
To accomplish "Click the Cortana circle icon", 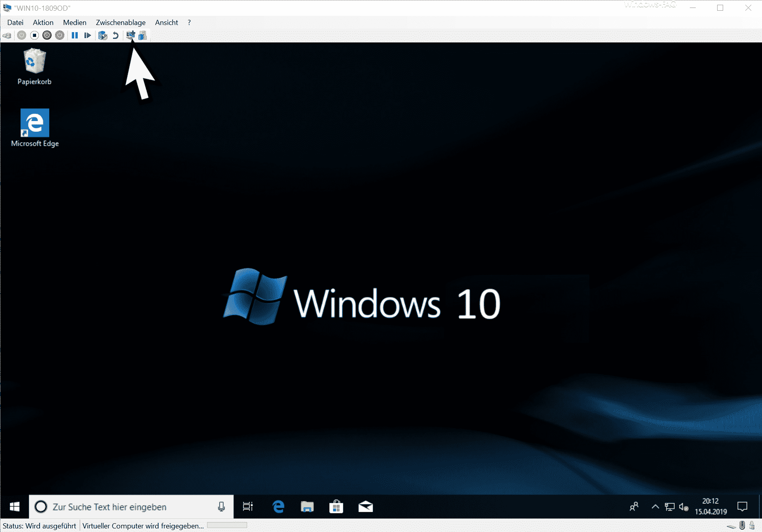I will coord(41,507).
